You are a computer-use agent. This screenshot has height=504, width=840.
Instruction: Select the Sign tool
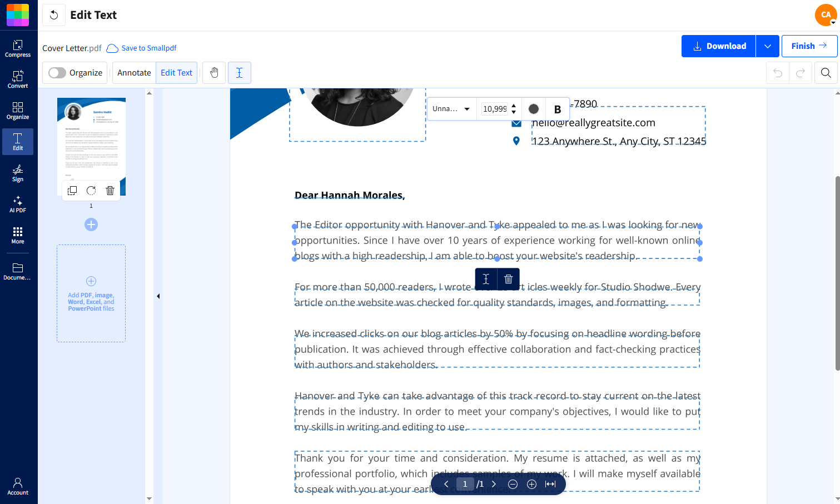(18, 173)
